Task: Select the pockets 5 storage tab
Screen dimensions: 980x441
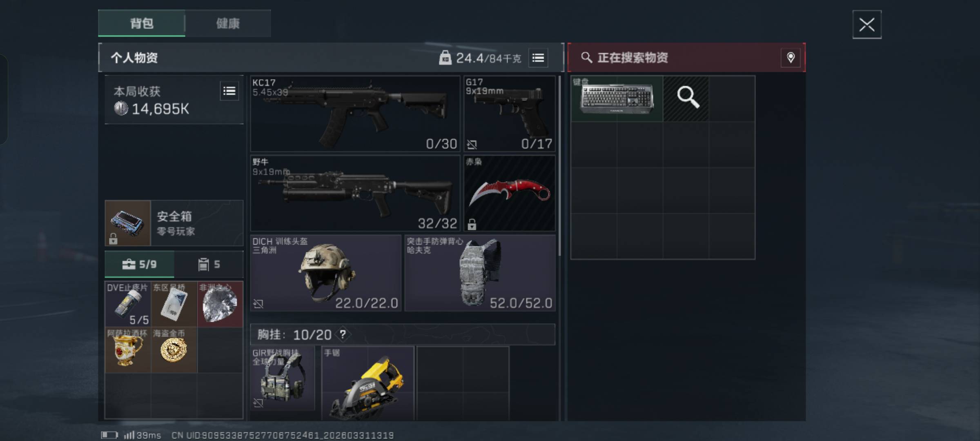Action: click(209, 265)
